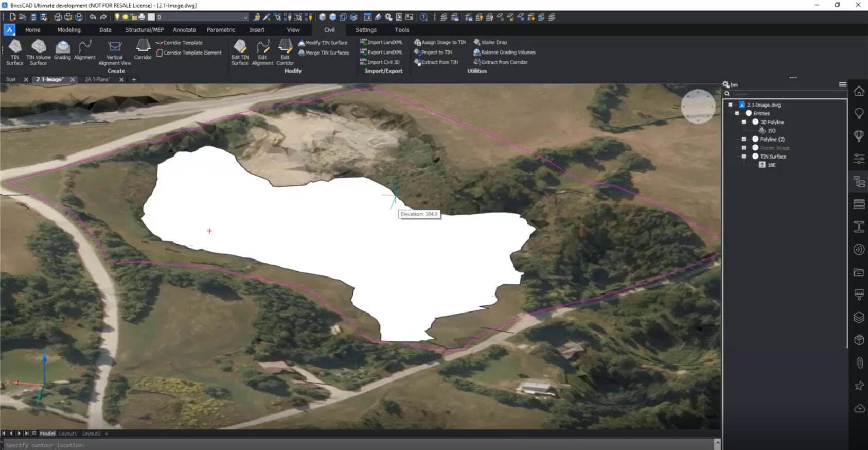Toggle visibility circle for 3D Polyline
The height and width of the screenshot is (450, 868).
(755, 122)
